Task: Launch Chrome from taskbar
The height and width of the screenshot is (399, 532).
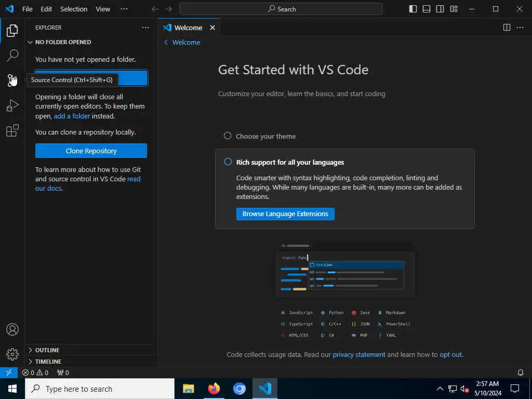Action: tap(239, 389)
